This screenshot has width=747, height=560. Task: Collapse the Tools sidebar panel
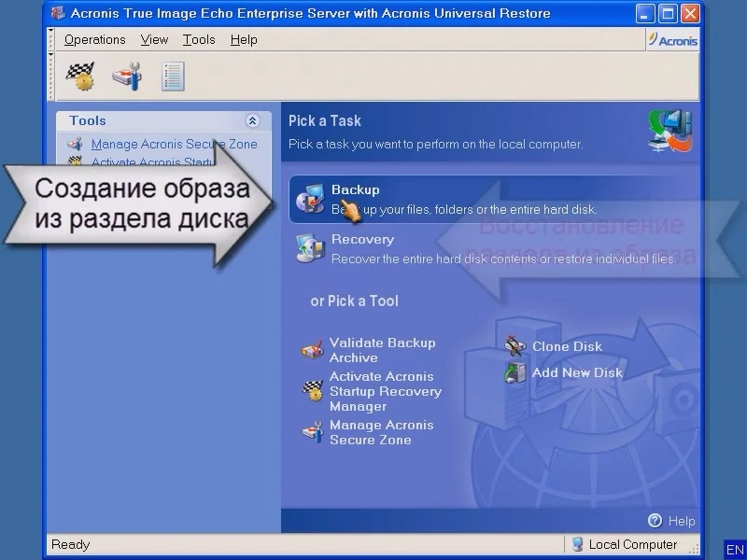pos(252,121)
